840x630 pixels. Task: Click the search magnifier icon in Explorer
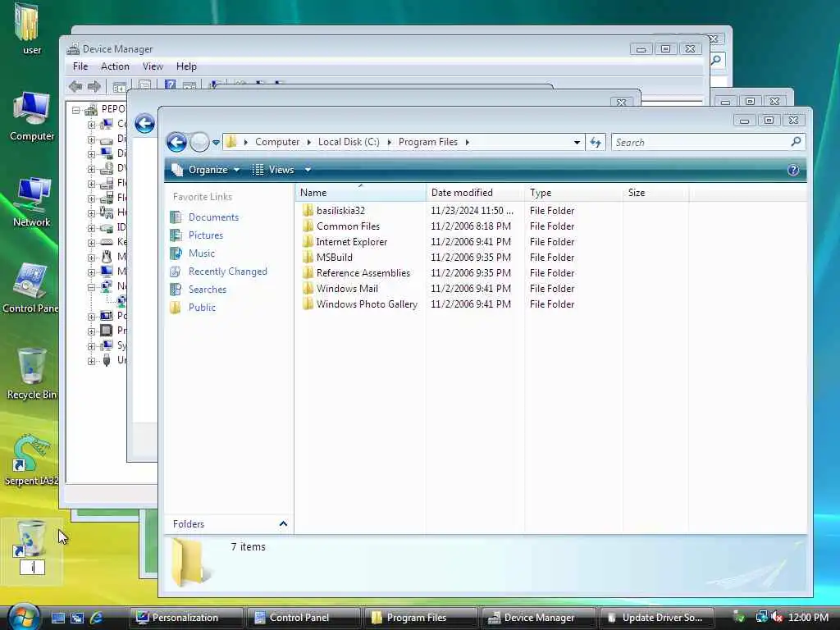click(796, 142)
